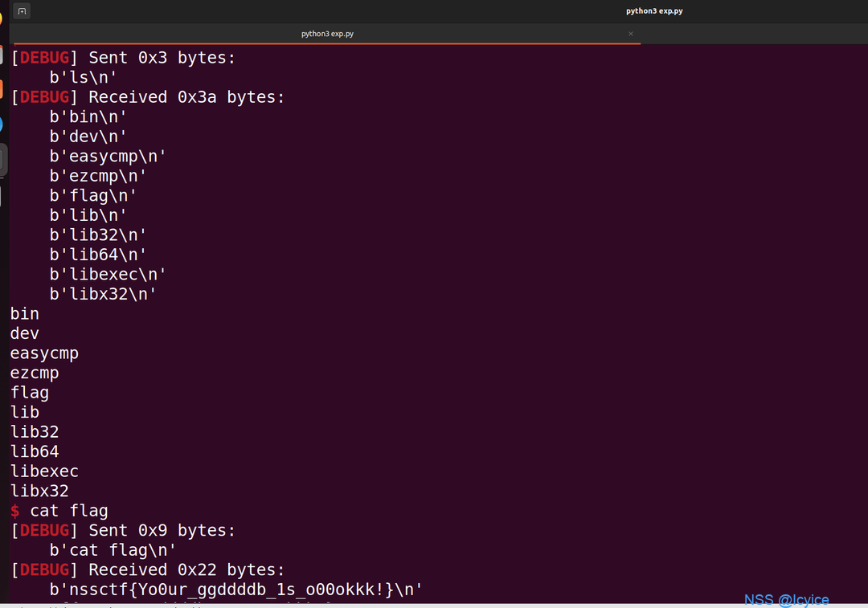Viewport: 868px width, 608px height.
Task: Click the 'Sent 0x9 bytes' debug line
Action: pos(124,531)
